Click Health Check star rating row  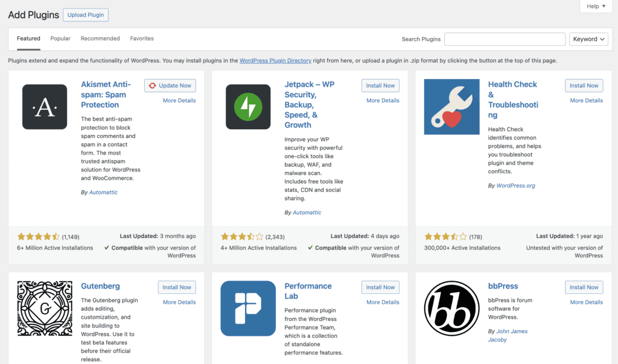[445, 237]
